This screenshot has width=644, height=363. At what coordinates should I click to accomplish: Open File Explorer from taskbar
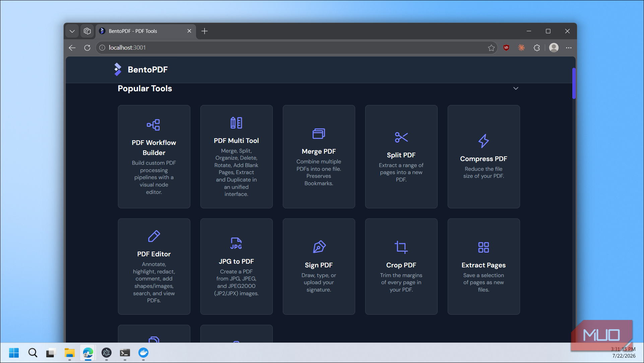[69, 353]
